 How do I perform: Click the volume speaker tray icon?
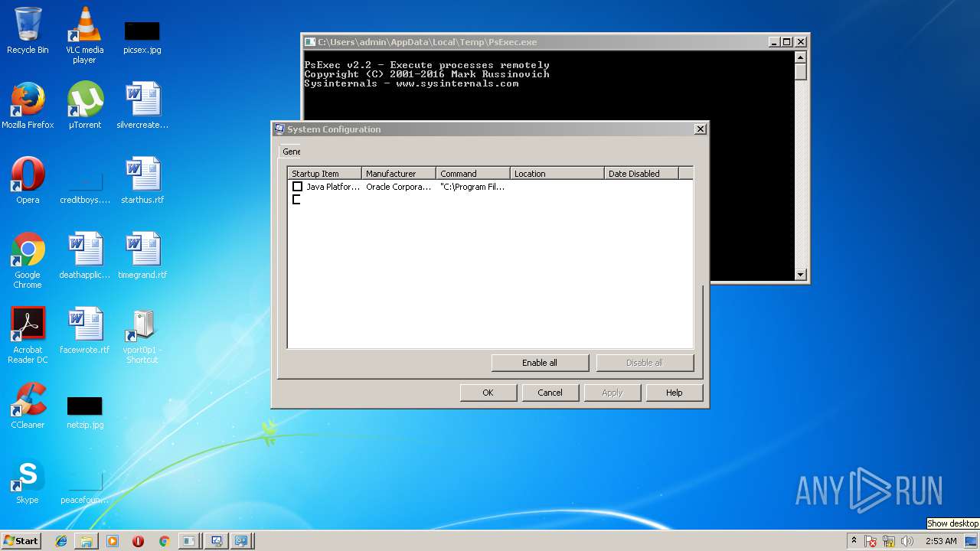coord(907,541)
